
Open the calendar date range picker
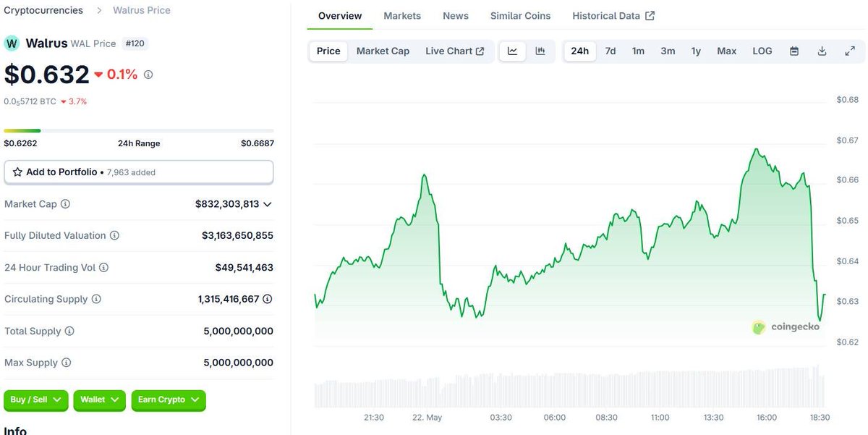pos(794,51)
